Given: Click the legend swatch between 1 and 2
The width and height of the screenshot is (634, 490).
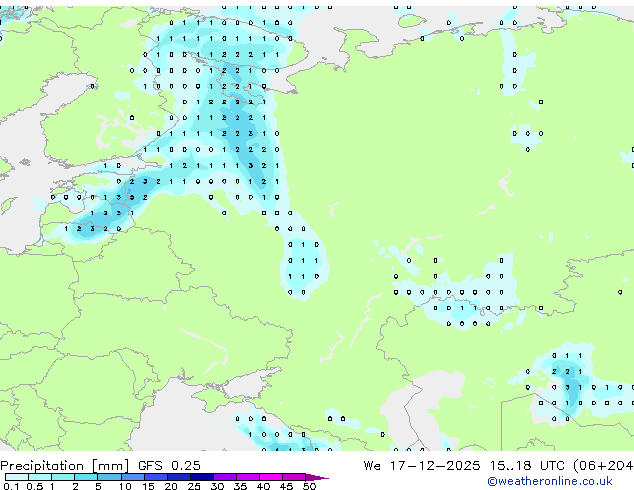Looking at the screenshot, I should 63,477.
